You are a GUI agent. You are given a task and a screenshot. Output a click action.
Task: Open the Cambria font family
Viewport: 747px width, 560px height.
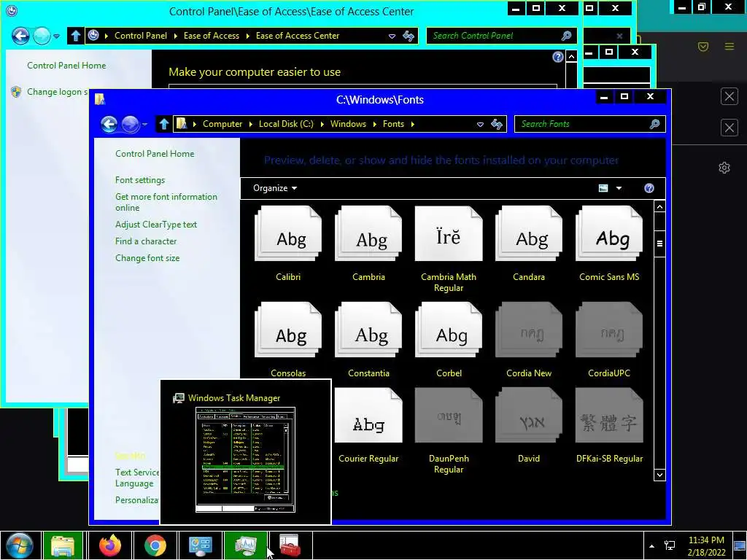368,234
